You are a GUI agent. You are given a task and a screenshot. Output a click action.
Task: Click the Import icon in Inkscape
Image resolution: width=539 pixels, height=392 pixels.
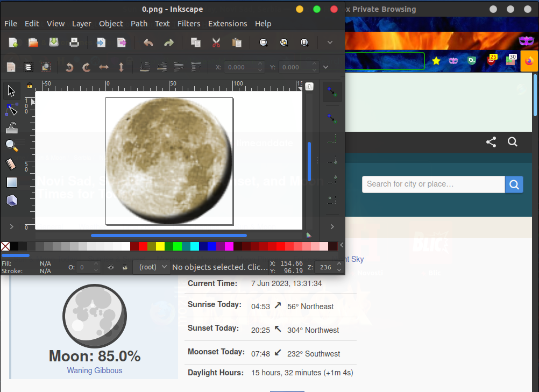pos(101,42)
